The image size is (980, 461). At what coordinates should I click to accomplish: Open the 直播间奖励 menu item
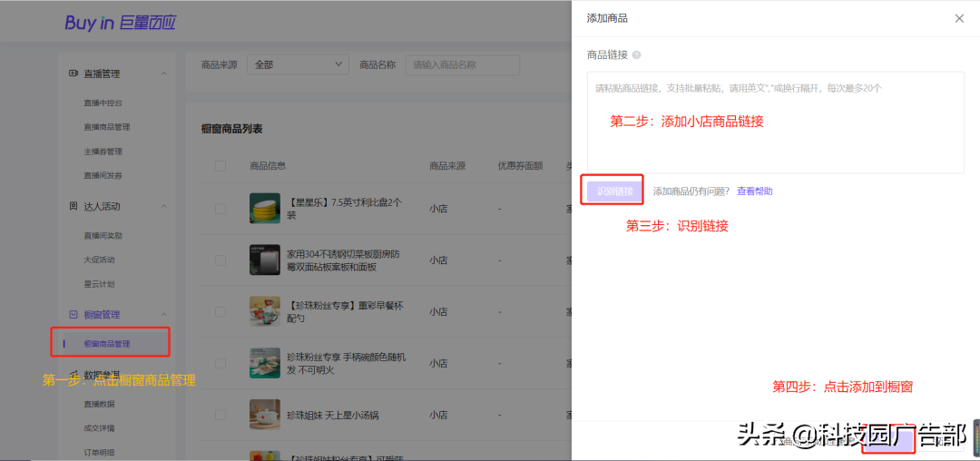pos(103,236)
